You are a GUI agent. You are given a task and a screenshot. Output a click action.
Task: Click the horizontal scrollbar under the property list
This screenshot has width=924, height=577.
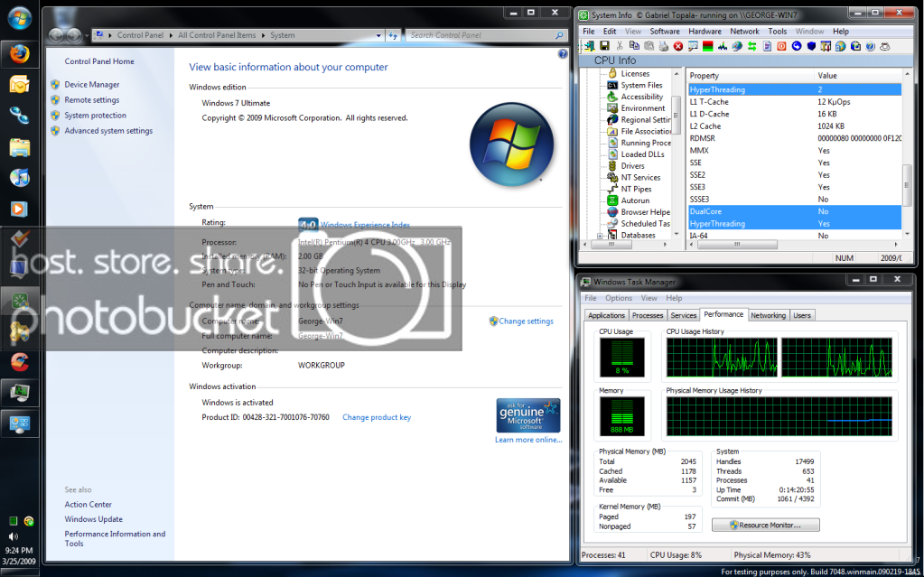pos(794,244)
